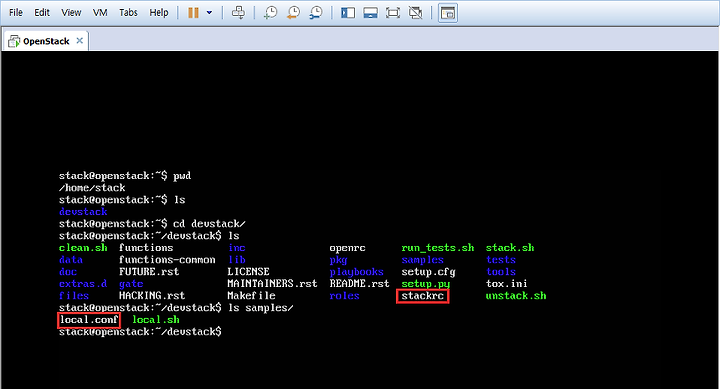
Task: Open the Help menu
Action: click(x=158, y=13)
